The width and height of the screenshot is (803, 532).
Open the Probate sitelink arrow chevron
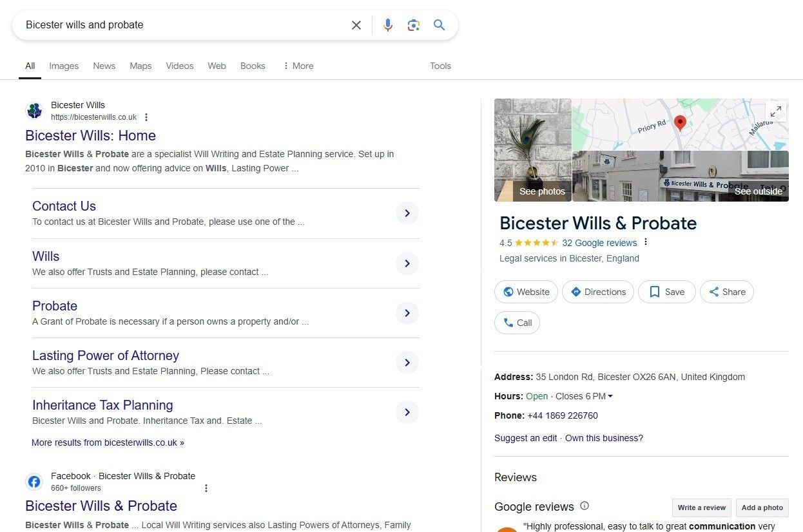click(407, 313)
